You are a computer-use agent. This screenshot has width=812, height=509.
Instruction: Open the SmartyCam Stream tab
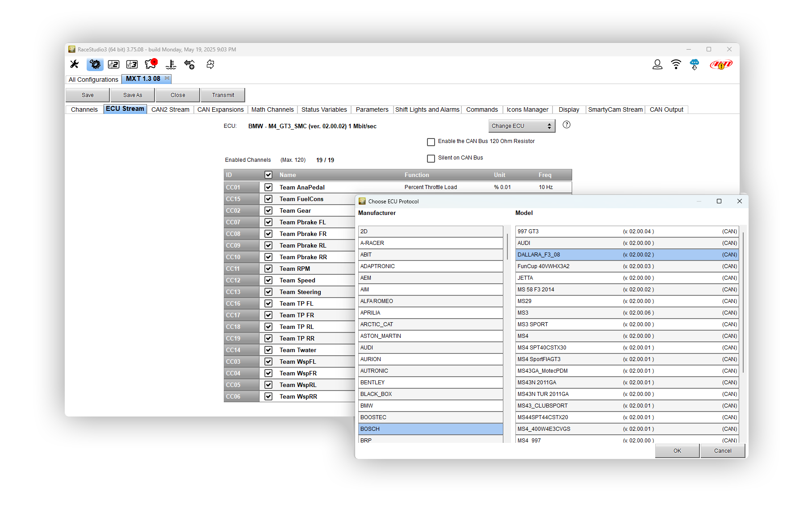615,109
